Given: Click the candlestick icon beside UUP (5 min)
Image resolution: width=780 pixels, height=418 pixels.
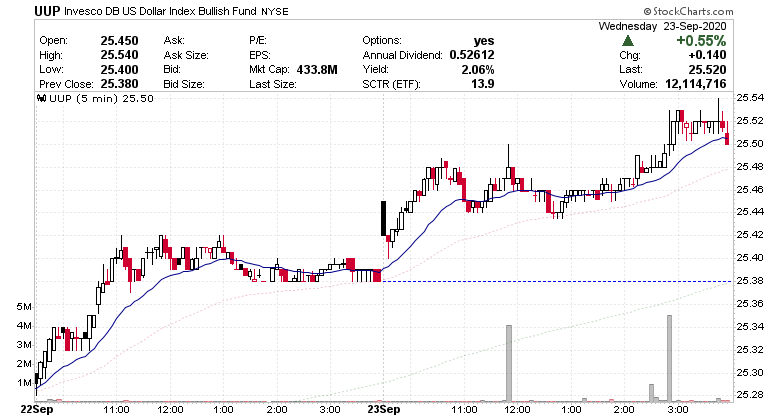Looking at the screenshot, I should click(42, 99).
